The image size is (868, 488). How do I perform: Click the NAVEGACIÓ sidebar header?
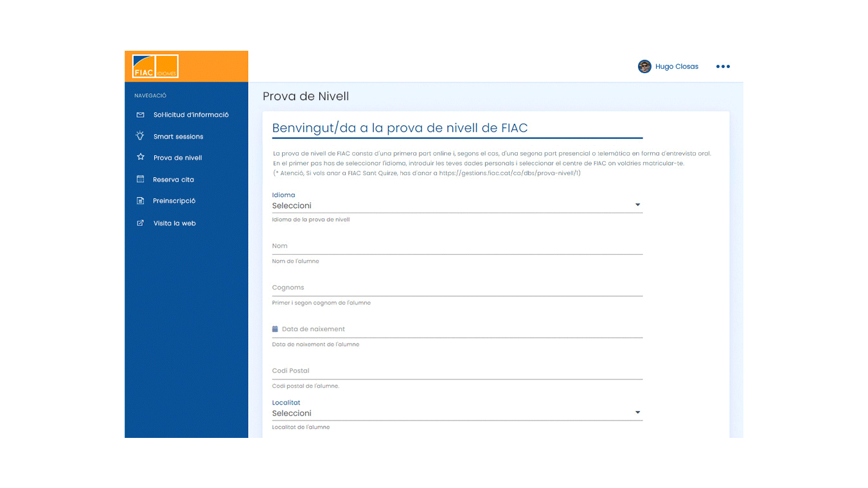click(150, 96)
